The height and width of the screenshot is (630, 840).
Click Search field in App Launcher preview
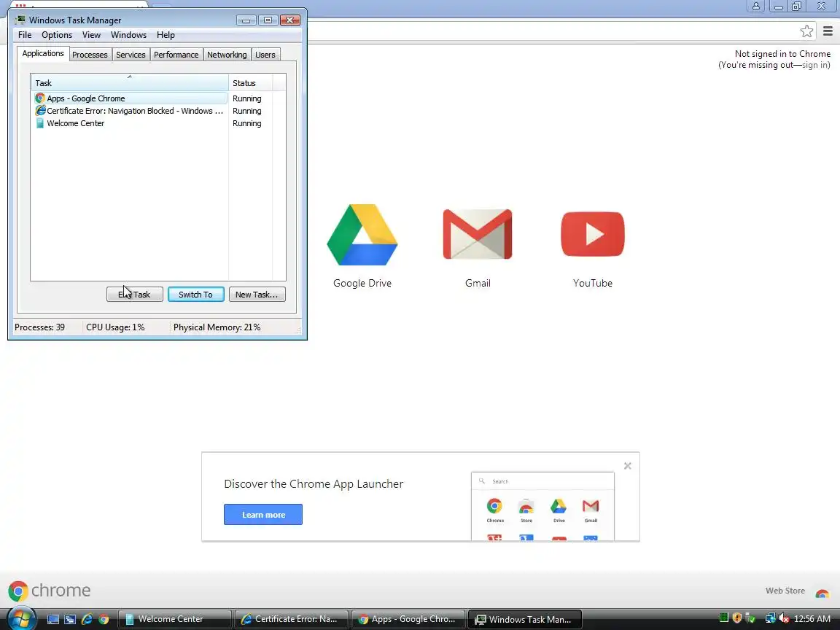click(x=542, y=481)
